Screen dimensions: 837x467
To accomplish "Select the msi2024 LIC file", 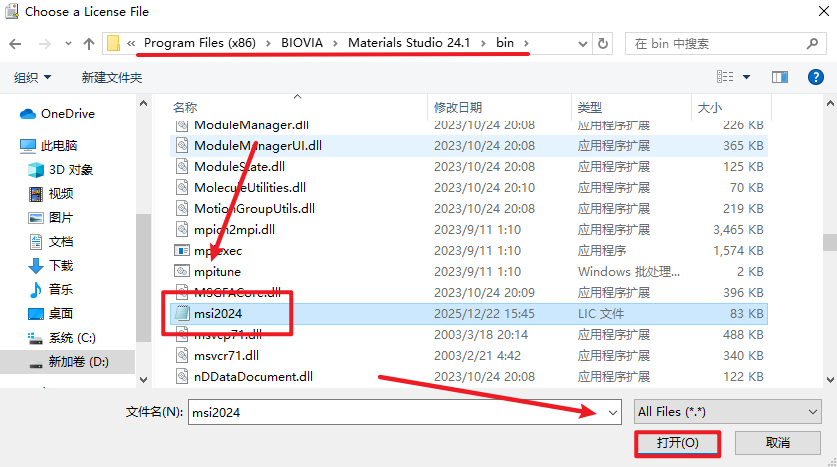I will pyautogui.click(x=218, y=313).
